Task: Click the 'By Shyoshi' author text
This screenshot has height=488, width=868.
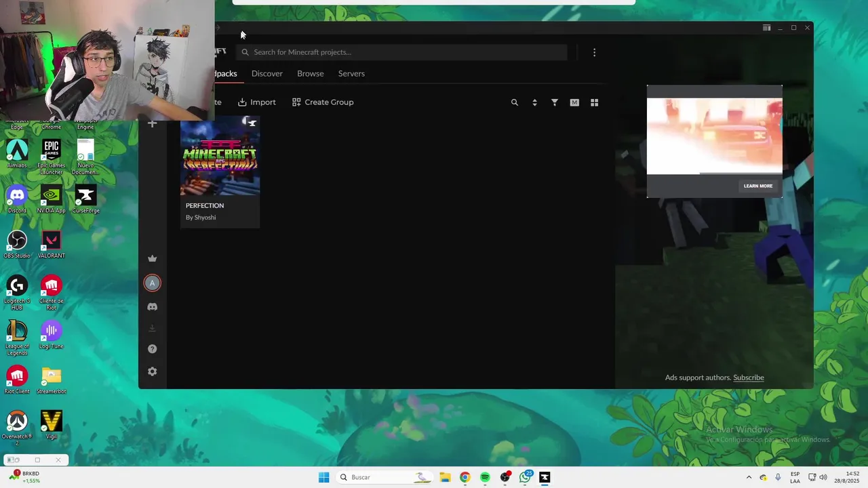Action: (201, 218)
